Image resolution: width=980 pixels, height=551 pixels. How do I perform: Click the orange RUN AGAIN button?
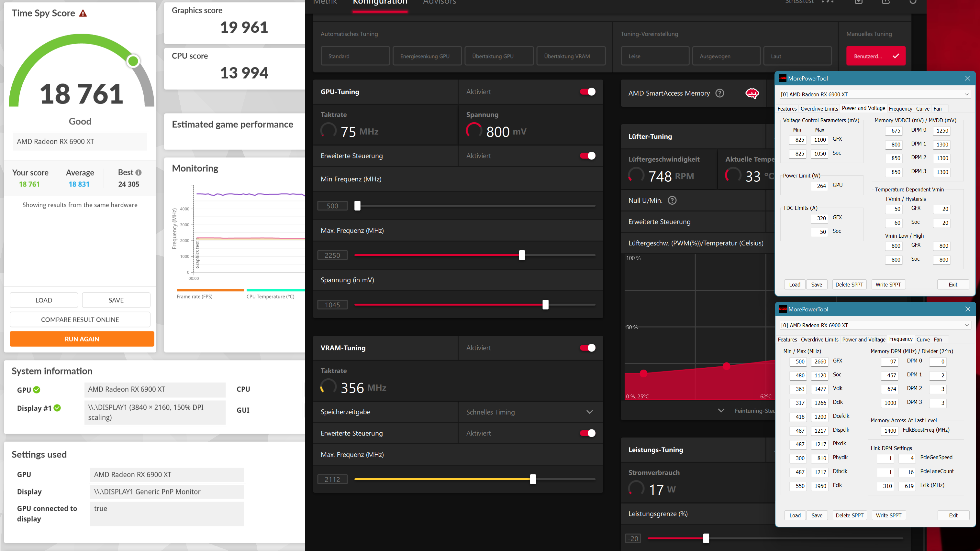pos(82,339)
